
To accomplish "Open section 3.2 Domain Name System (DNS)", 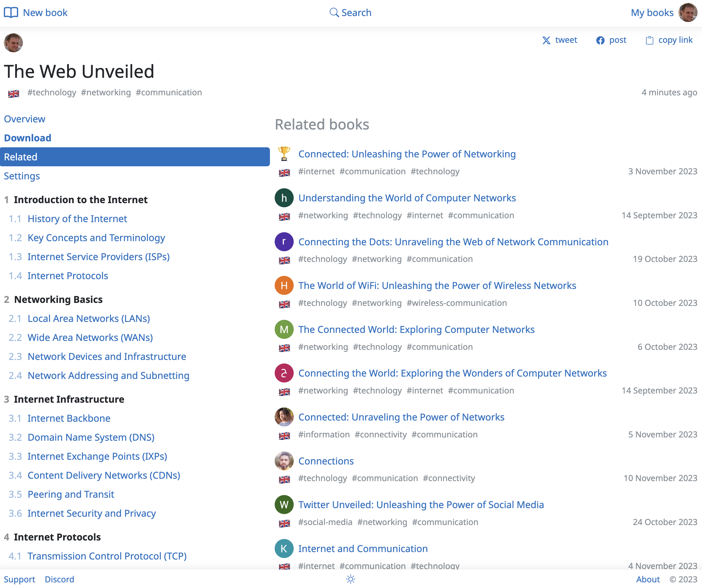I will [91, 437].
